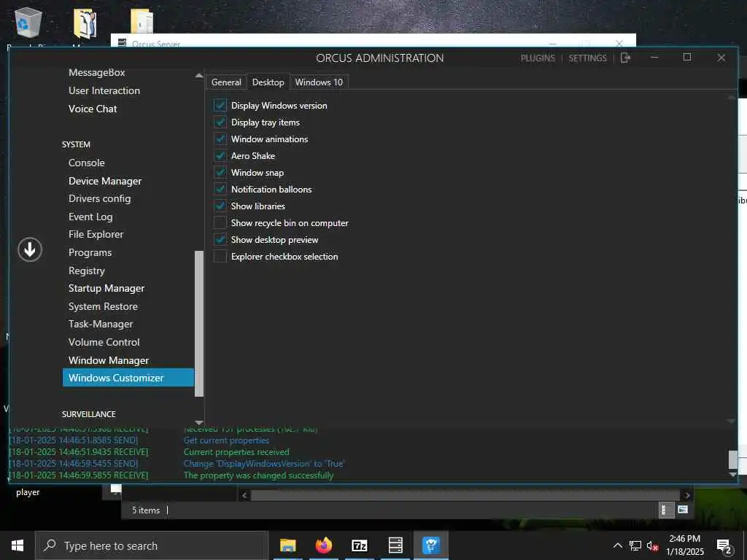Click 'The property was changed successfully' log line

[x=259, y=475]
